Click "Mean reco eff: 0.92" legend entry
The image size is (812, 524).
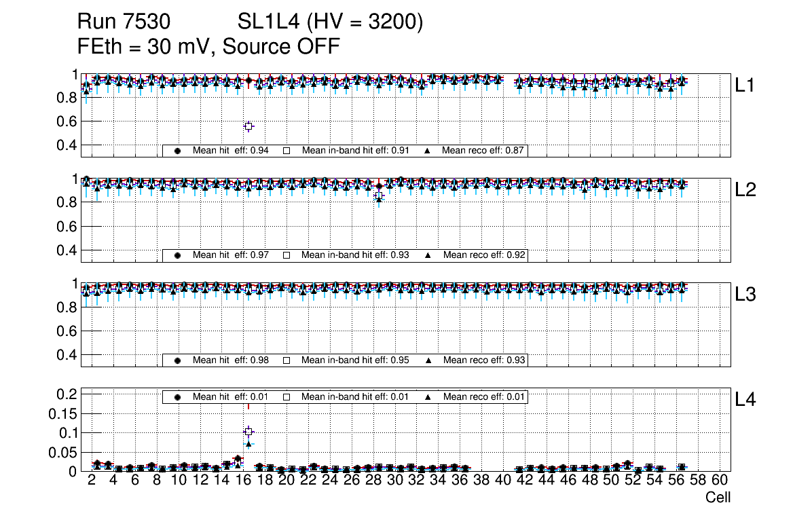[484, 255]
